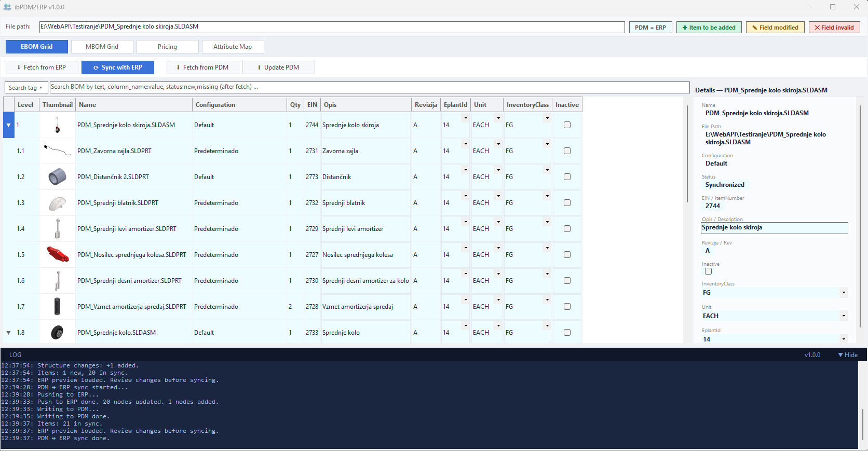Click the Field invalid legend button
This screenshot has width=868, height=451.
[834, 28]
